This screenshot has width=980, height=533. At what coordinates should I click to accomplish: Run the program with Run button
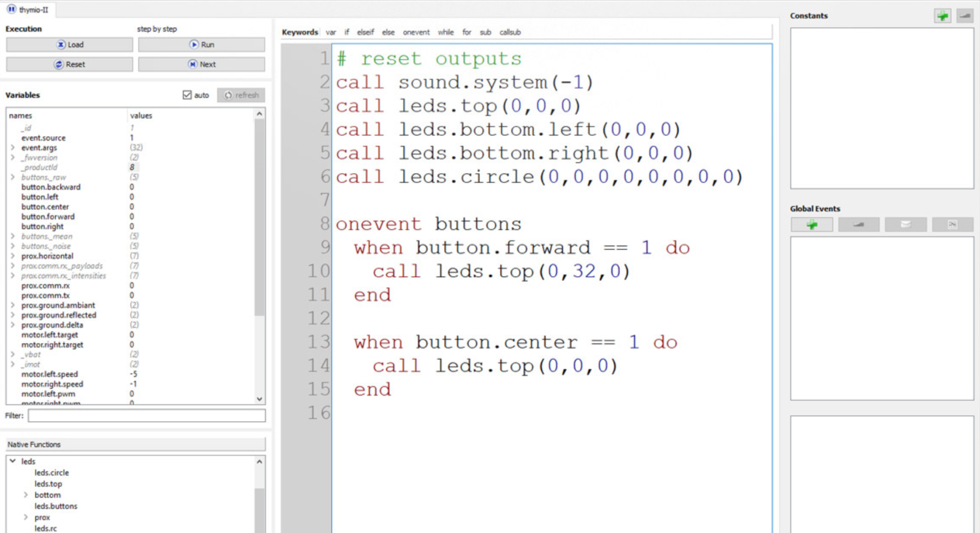pyautogui.click(x=201, y=45)
